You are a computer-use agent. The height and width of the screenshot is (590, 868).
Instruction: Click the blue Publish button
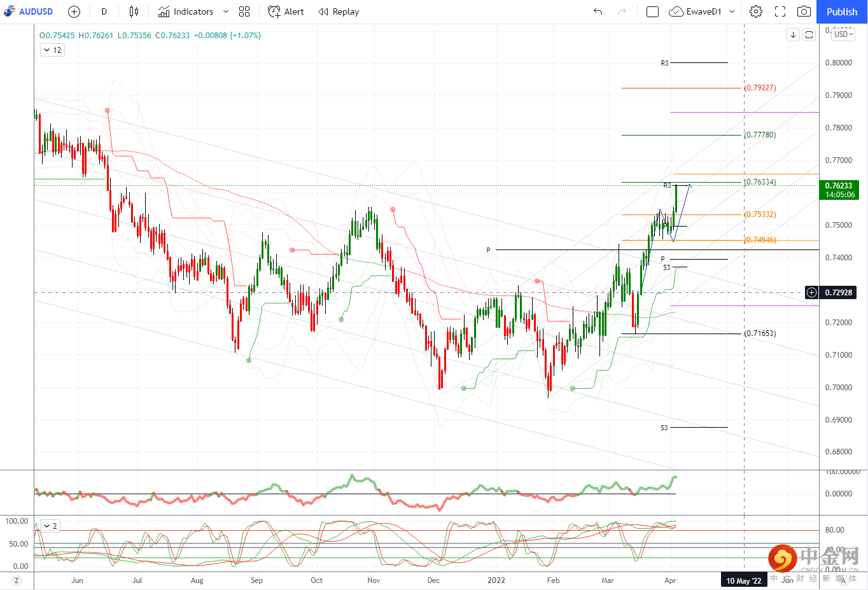coord(842,11)
